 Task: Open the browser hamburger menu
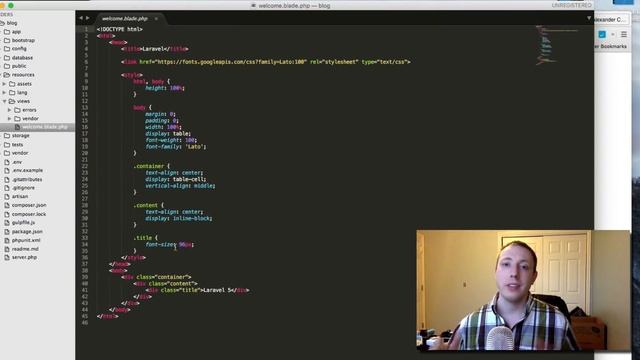click(x=623, y=35)
